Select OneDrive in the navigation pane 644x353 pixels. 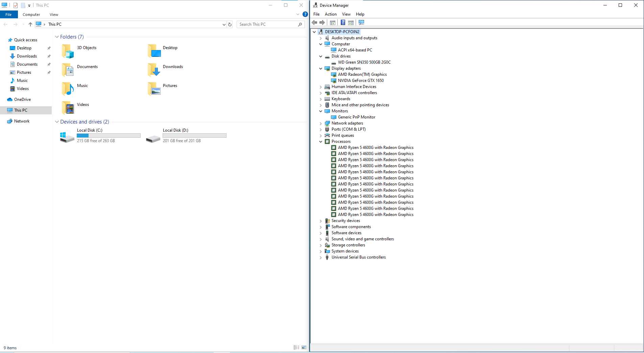pyautogui.click(x=22, y=100)
